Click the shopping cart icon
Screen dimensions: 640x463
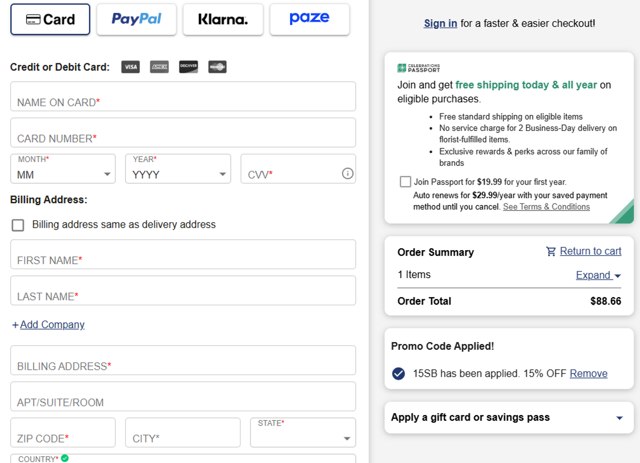click(551, 251)
